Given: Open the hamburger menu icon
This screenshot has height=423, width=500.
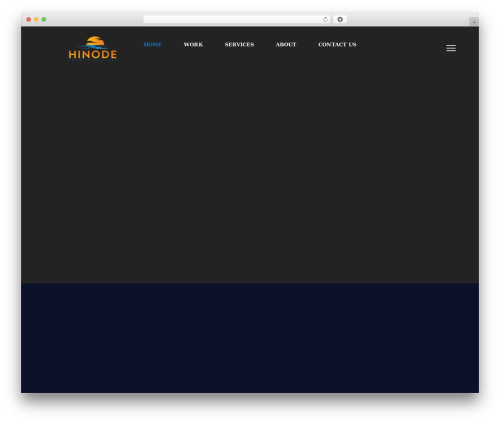Looking at the screenshot, I should click(x=451, y=48).
